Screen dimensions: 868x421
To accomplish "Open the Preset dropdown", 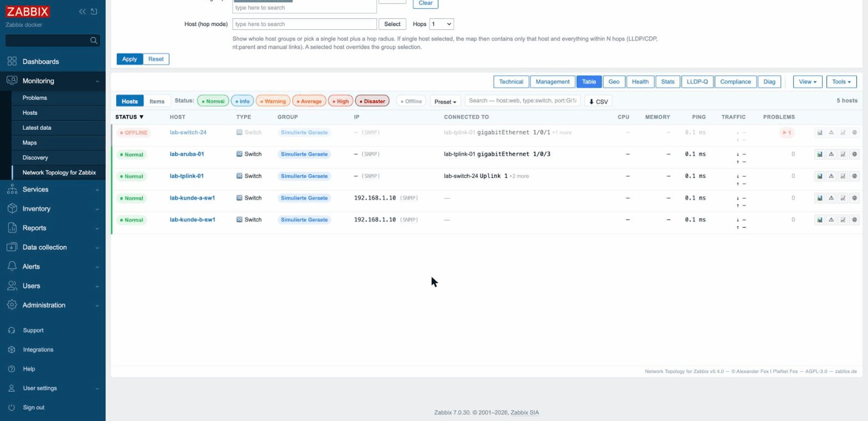I will [x=445, y=102].
